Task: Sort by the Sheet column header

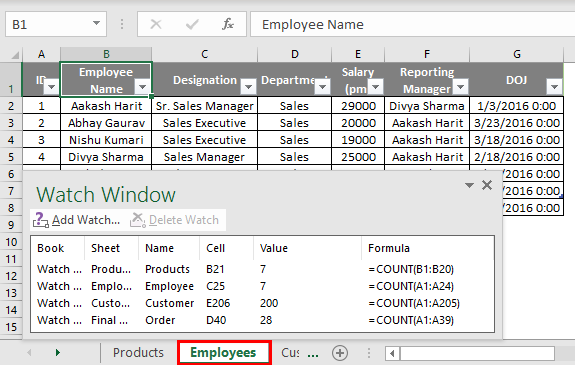Action: (111, 248)
